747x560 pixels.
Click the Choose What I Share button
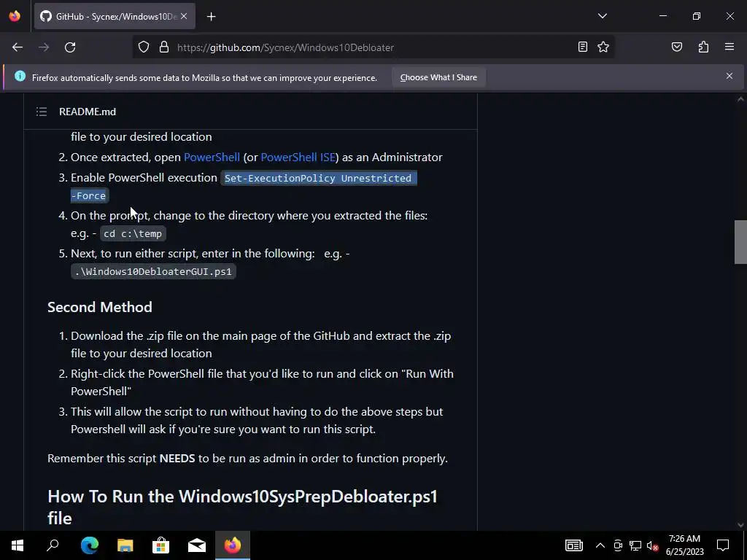(x=438, y=77)
